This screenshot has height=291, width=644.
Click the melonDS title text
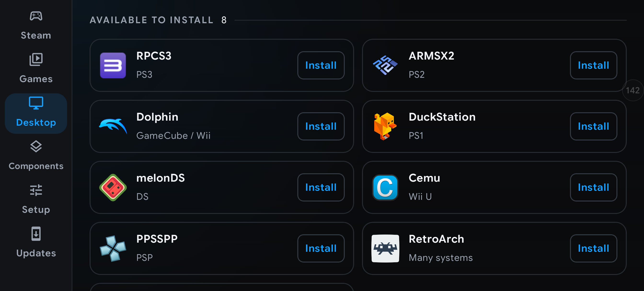(x=161, y=178)
